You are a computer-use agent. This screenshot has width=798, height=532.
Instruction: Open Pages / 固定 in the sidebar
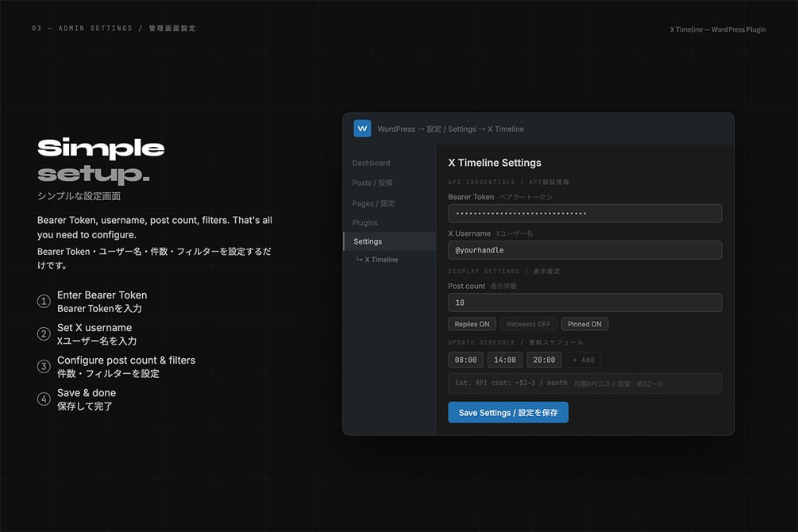pos(373,203)
